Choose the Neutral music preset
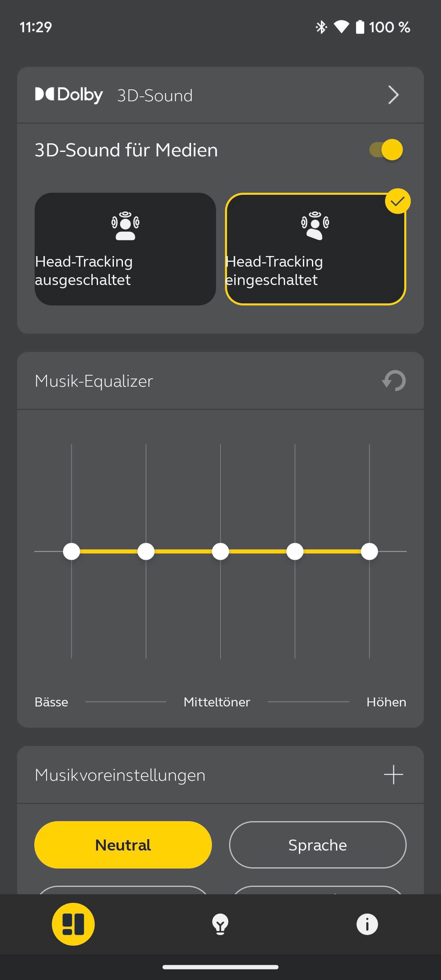441x980 pixels. tap(123, 845)
